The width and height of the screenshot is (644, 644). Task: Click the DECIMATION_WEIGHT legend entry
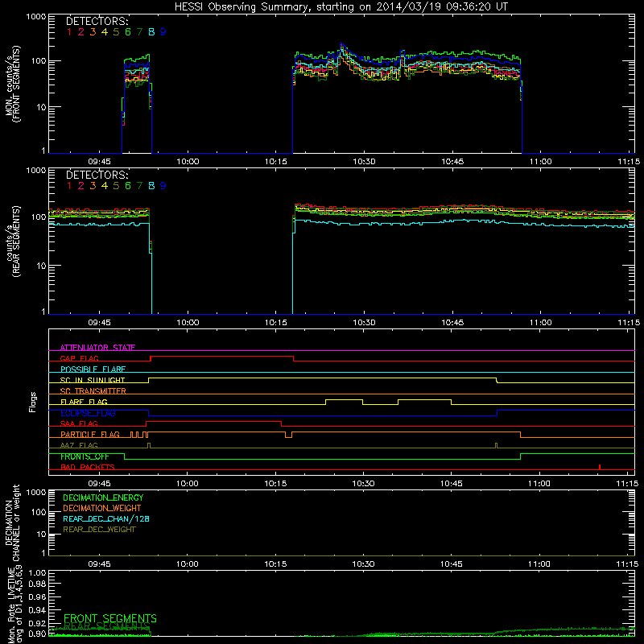(102, 508)
